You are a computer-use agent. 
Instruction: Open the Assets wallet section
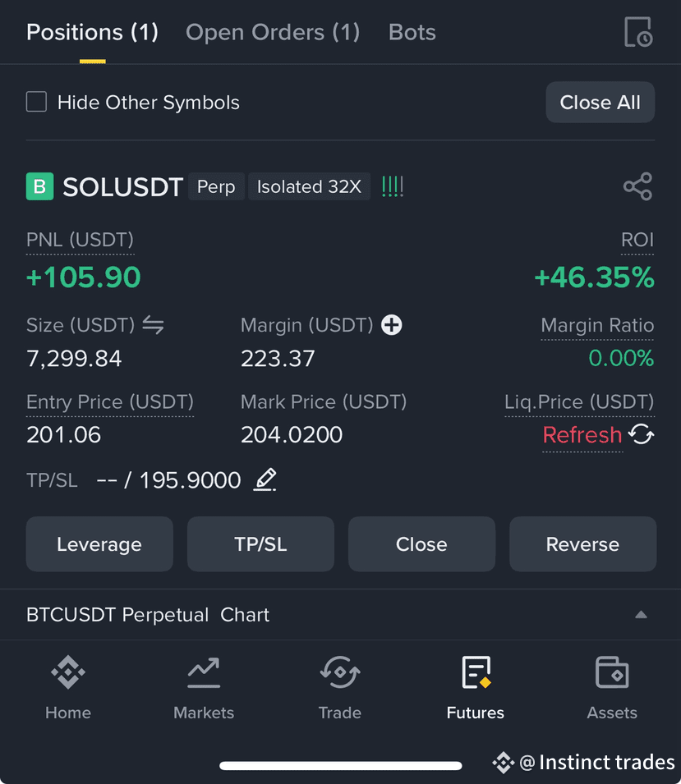[612, 687]
